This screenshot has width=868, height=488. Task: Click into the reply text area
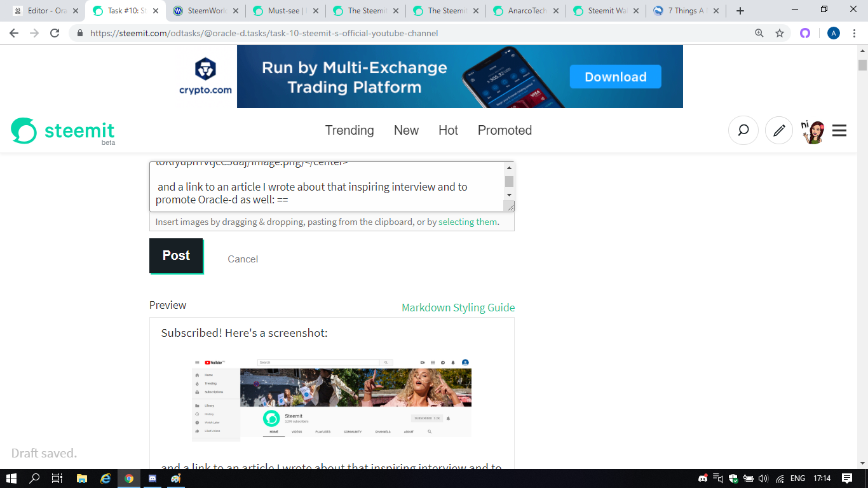point(327,187)
